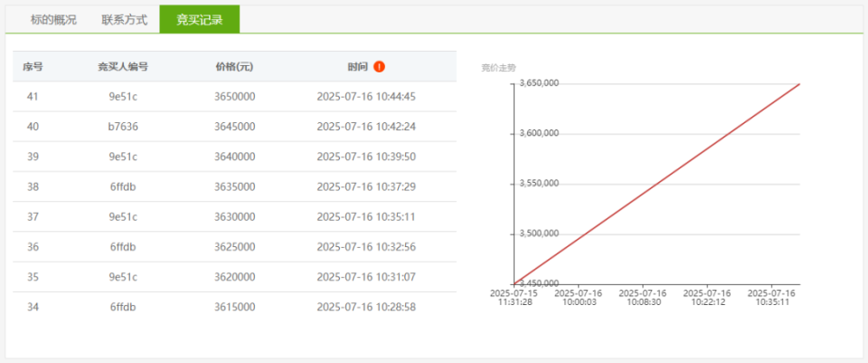
Task: Click the 时间 column header text
Action: pos(358,67)
